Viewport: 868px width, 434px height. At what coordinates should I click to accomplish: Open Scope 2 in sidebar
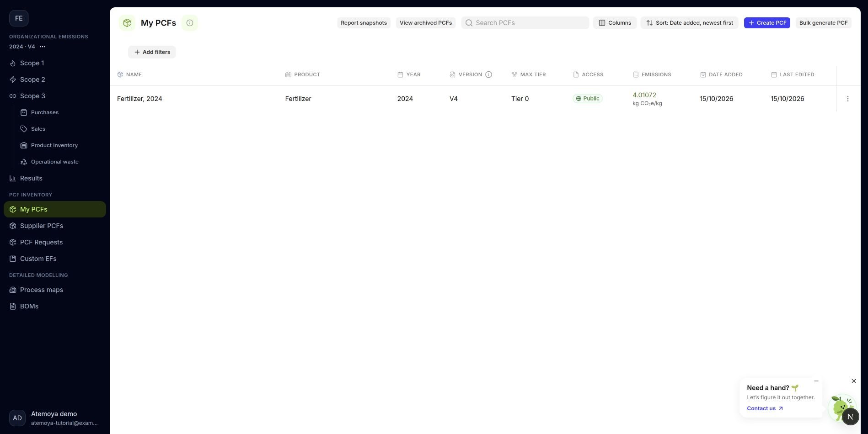pyautogui.click(x=55, y=79)
